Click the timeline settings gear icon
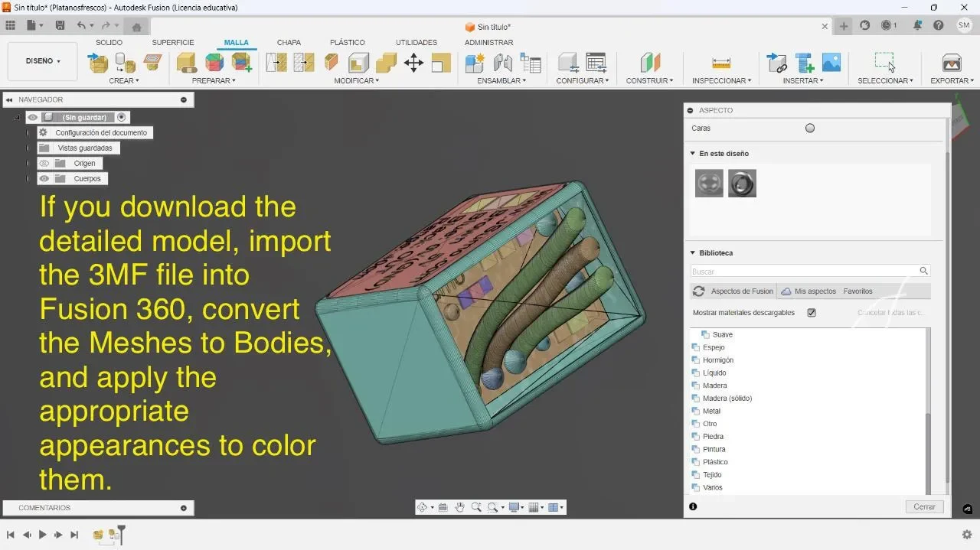The image size is (980, 550). tap(967, 535)
